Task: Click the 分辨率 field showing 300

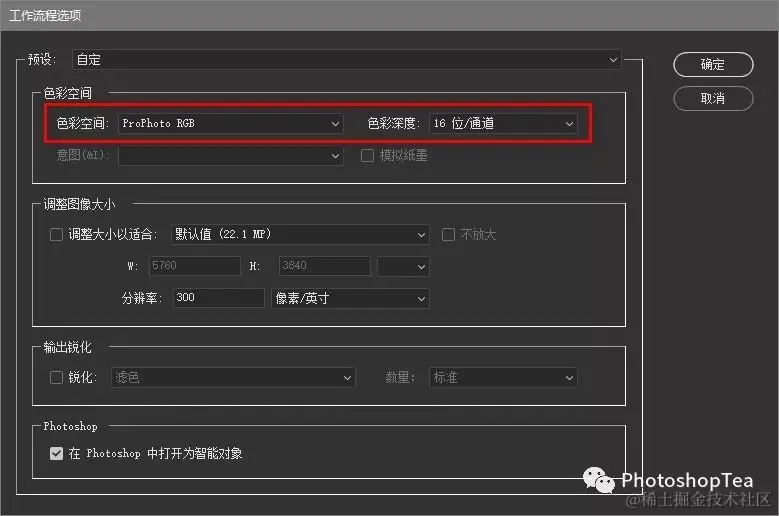Action: pyautogui.click(x=219, y=298)
